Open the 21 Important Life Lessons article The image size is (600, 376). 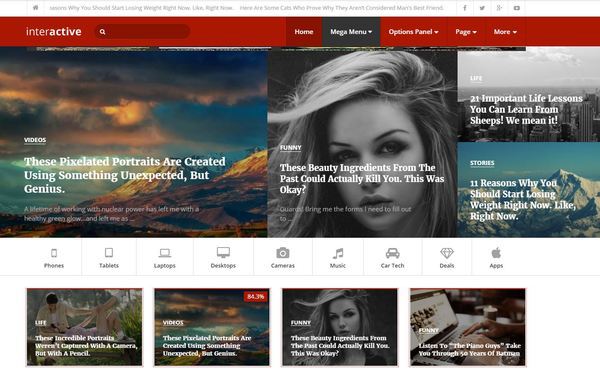[526, 109]
